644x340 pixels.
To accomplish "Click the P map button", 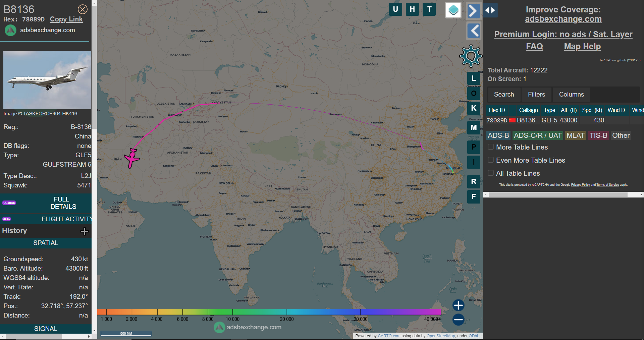I will [474, 147].
